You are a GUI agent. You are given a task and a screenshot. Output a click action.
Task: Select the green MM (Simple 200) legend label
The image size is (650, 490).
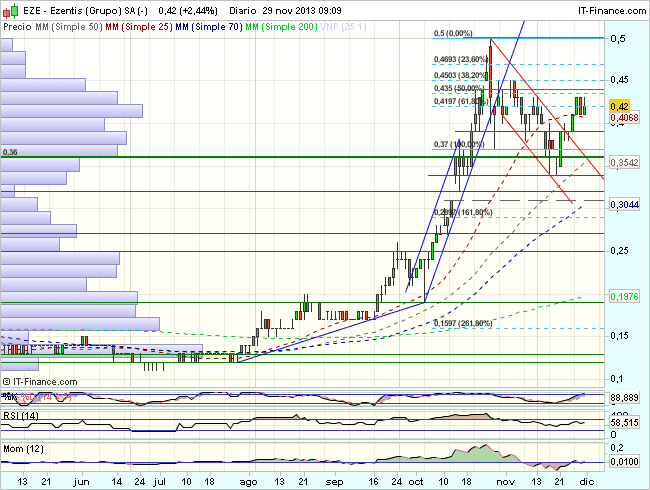click(x=287, y=26)
